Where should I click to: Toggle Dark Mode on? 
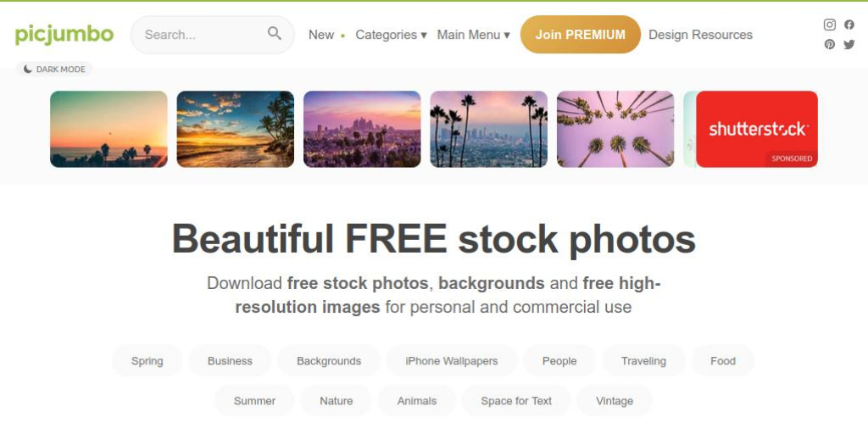[x=54, y=70]
